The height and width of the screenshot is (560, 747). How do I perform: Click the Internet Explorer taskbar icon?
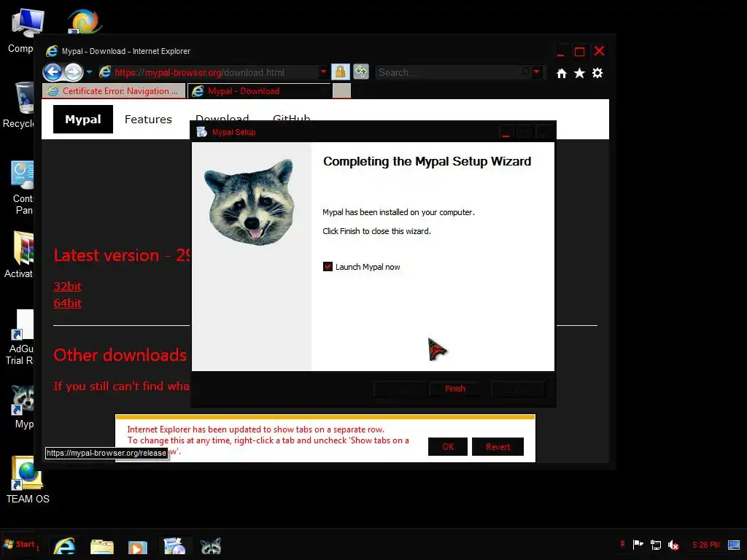(64, 546)
